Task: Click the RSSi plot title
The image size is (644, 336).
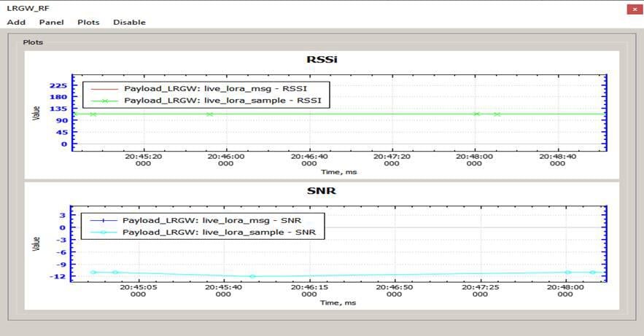Action: [322, 59]
